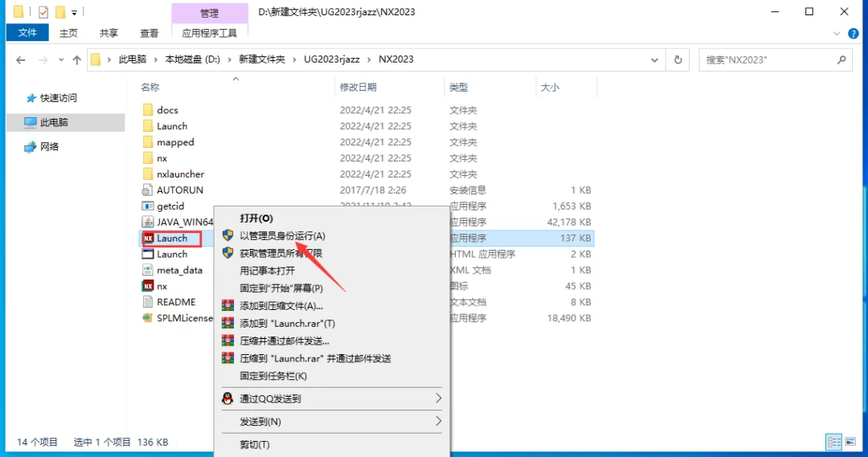Screen dimensions: 868x457
Task: Click 新建文件夹 breadcrumb segment
Action: pos(262,59)
